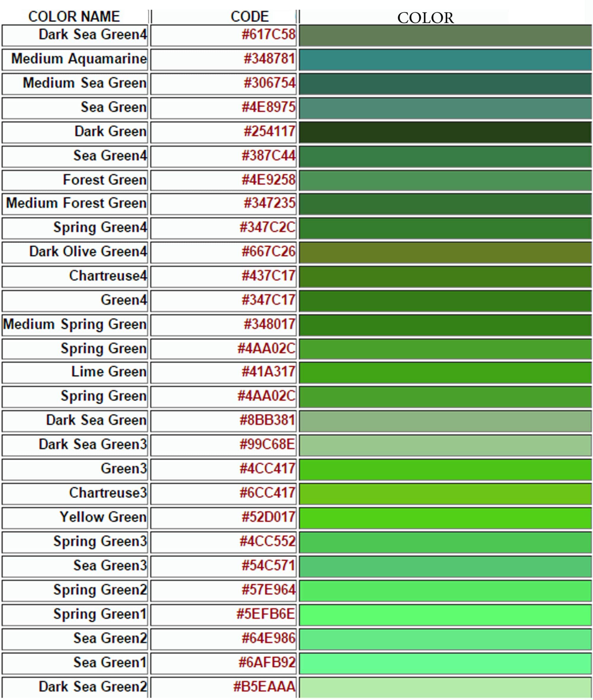The height and width of the screenshot is (700, 593).
Task: Click the Sea Green1 color bar
Action: pos(445,663)
